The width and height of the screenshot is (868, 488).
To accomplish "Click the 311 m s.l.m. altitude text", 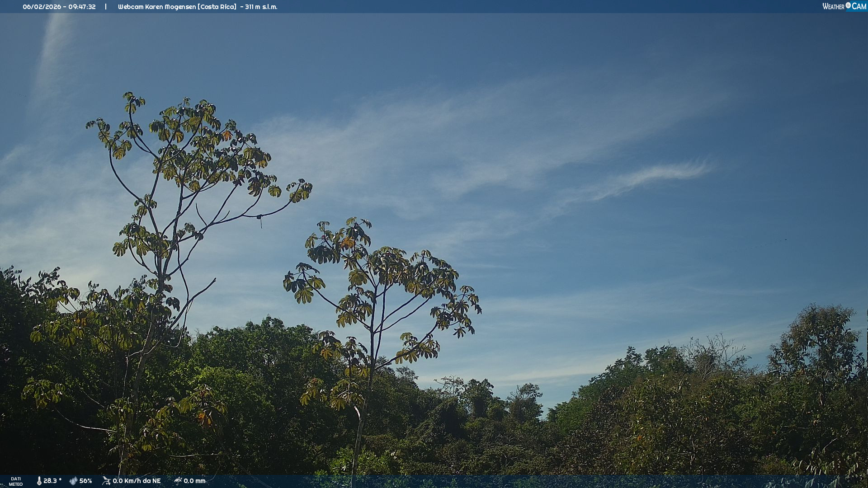I will click(261, 7).
